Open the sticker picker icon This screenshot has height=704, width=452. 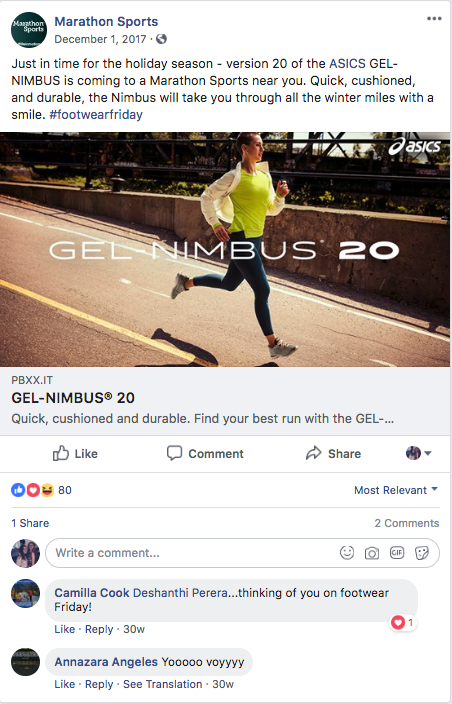[x=422, y=553]
